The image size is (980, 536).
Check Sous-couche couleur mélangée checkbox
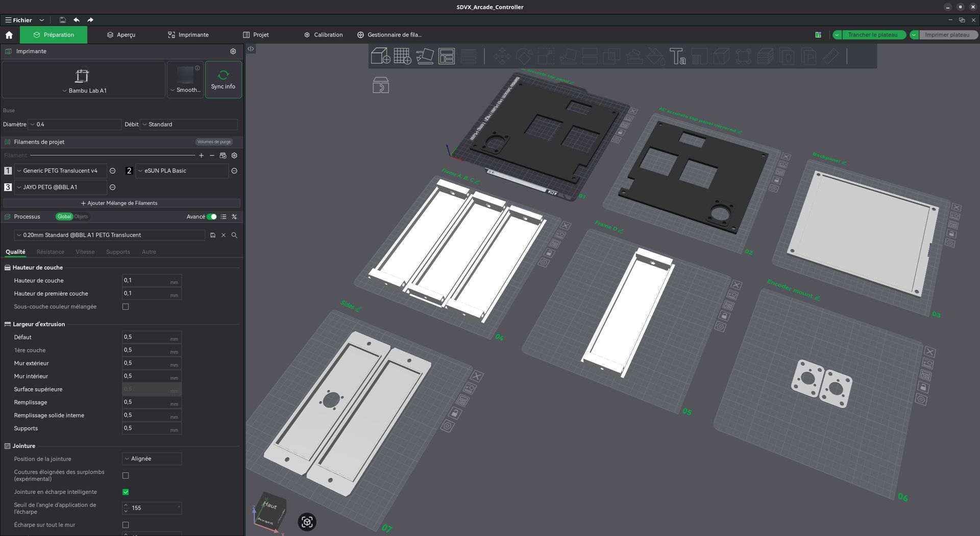(126, 307)
